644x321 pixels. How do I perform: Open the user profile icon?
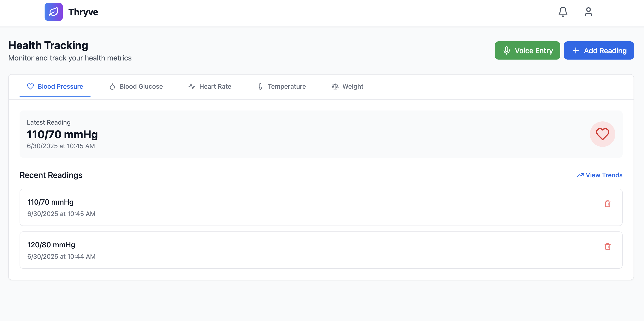588,12
